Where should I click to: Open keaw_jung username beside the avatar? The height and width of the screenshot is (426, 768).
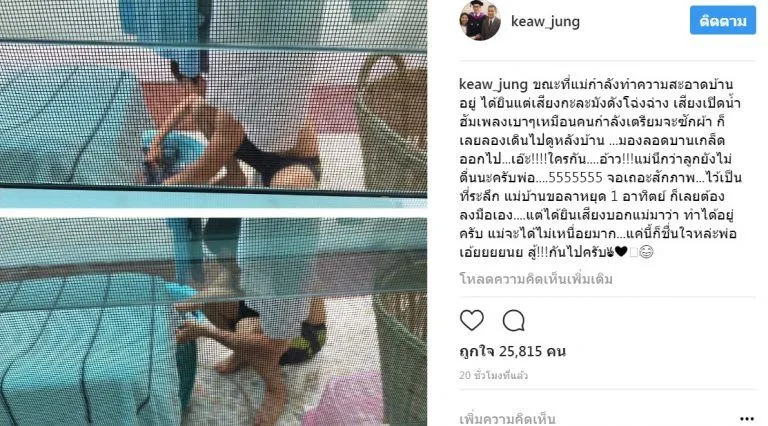545,22
